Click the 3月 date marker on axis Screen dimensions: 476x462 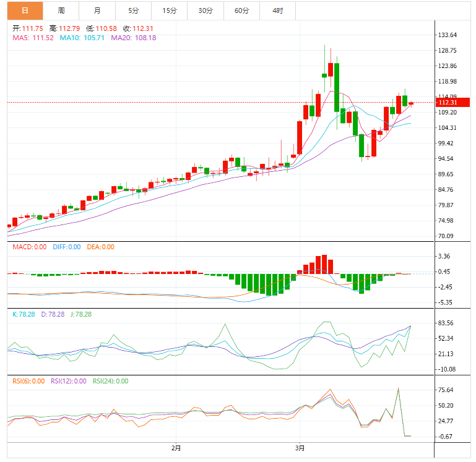point(301,447)
